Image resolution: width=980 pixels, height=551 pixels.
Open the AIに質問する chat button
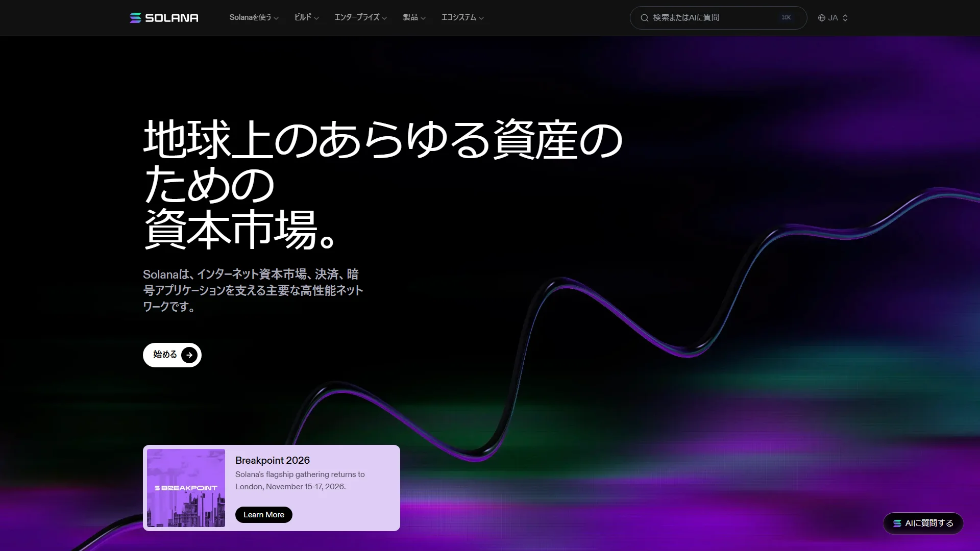point(923,523)
